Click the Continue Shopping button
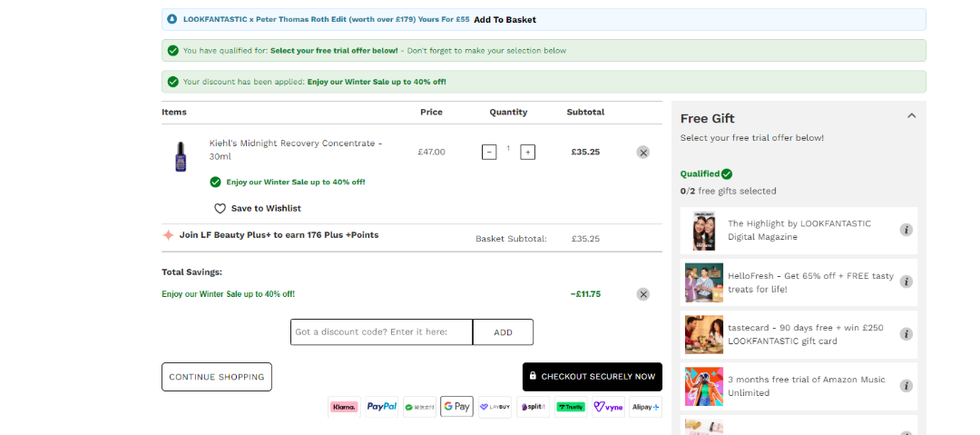The image size is (980, 435). 217,377
